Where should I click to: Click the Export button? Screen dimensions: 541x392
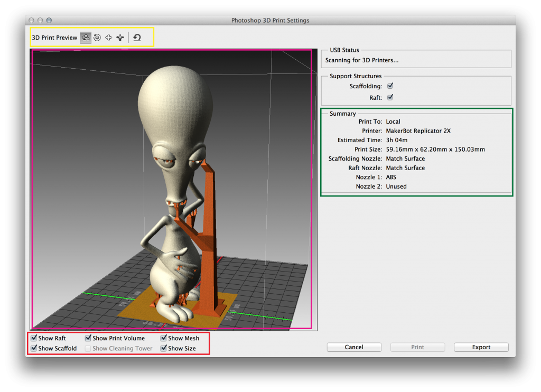(x=481, y=347)
